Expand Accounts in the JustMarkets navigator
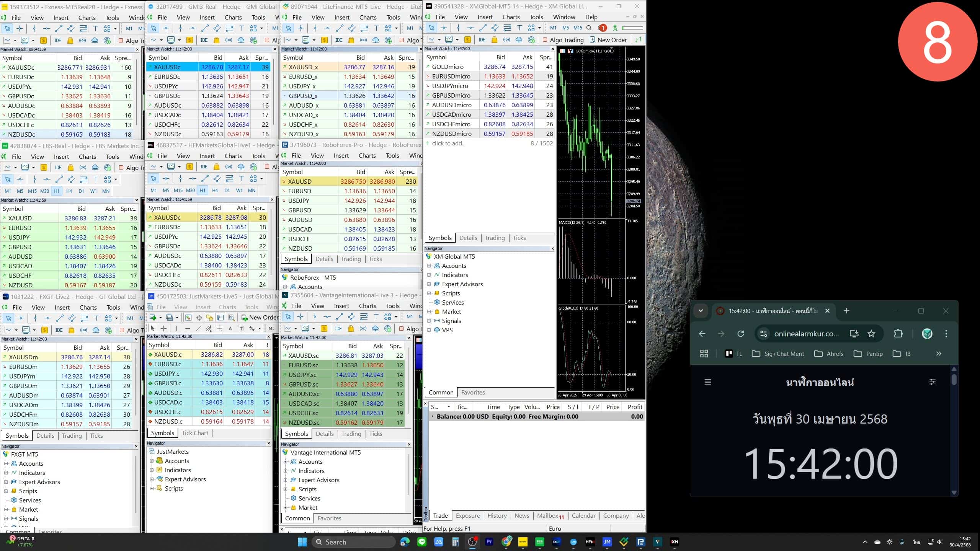This screenshot has width=980, height=551. [152, 461]
